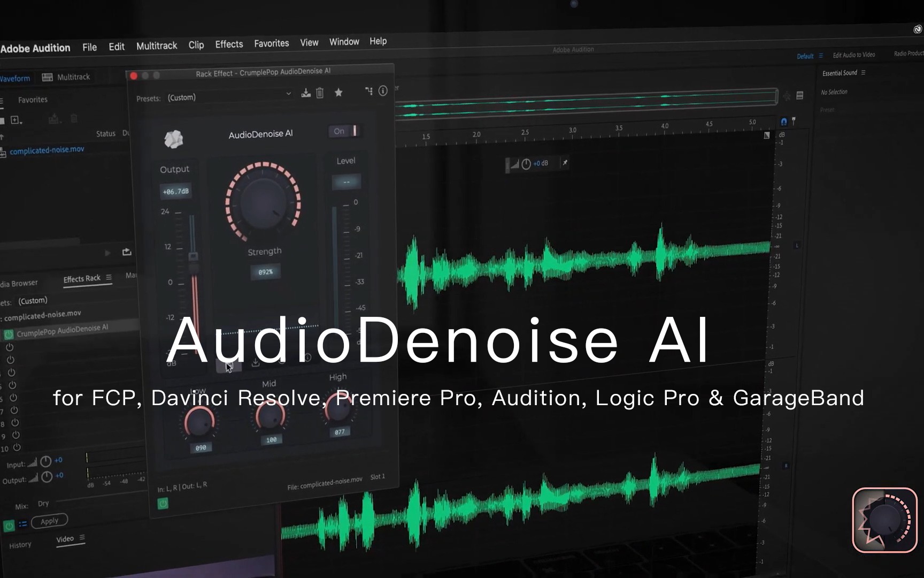Open the Essential Sound panel menu
The image size is (924, 578).
[x=863, y=72]
